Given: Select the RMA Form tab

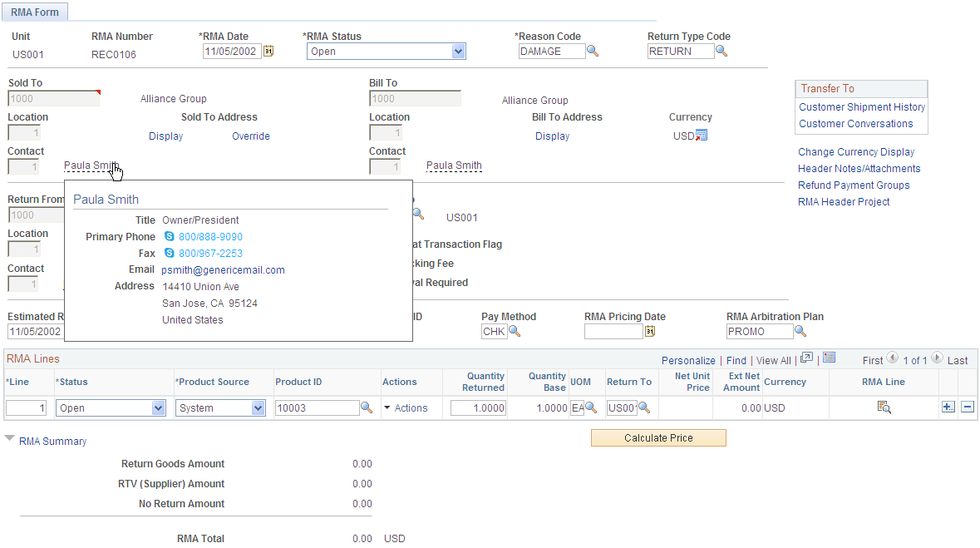Looking at the screenshot, I should (35, 12).
